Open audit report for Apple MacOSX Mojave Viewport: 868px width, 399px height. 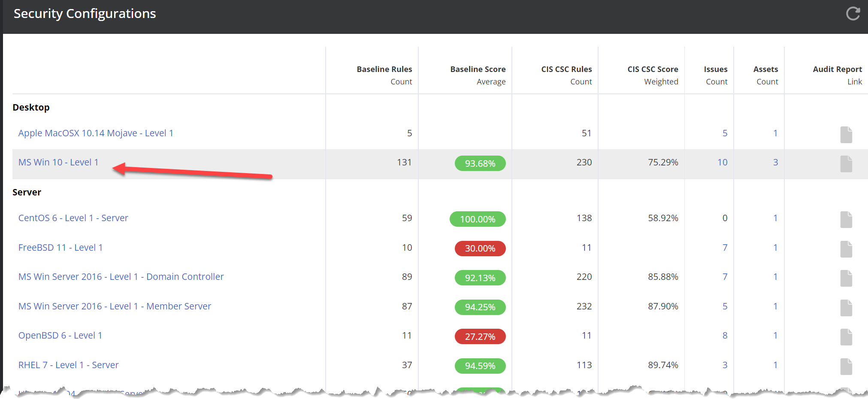pos(846,135)
